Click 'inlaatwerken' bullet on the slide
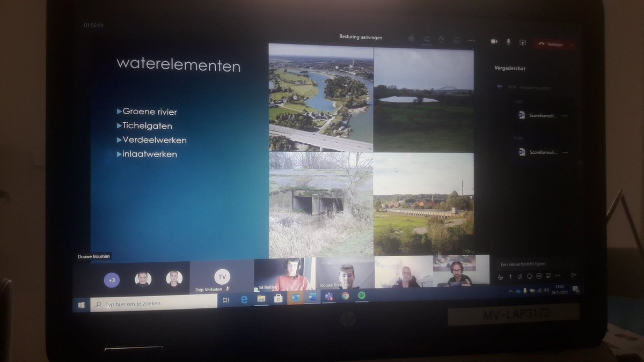Viewport: 644px width, 362px height. pyautogui.click(x=150, y=154)
